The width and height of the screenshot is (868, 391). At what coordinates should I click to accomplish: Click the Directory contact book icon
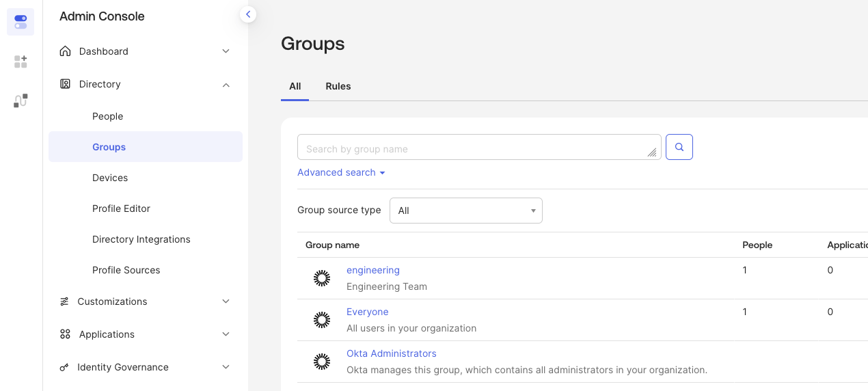pyautogui.click(x=65, y=84)
